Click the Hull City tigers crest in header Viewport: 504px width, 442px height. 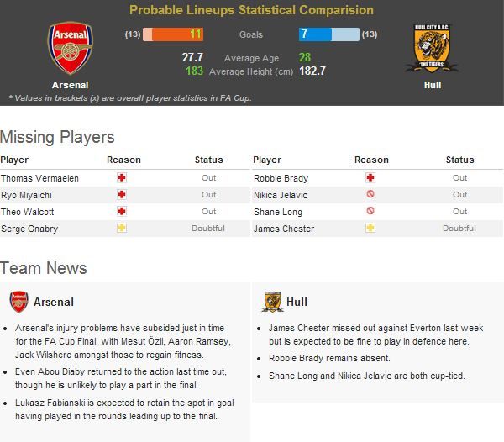click(432, 48)
